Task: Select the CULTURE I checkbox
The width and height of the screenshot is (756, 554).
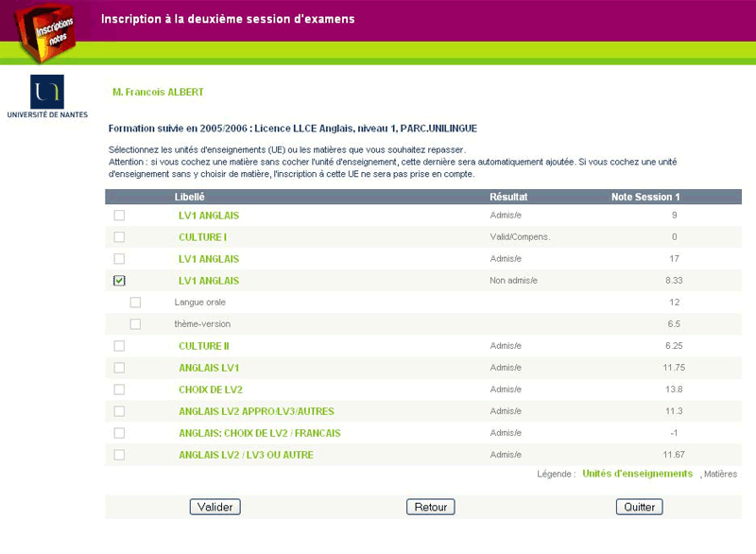Action: coord(119,237)
